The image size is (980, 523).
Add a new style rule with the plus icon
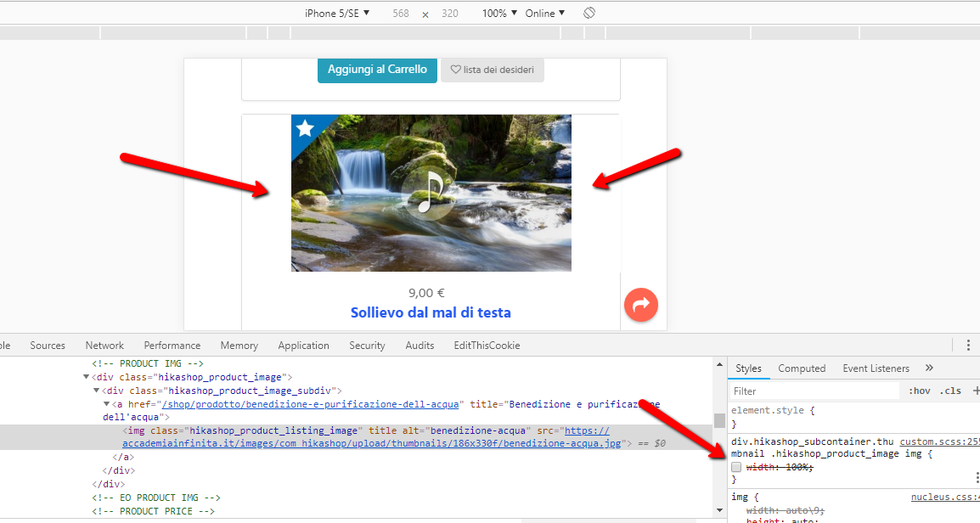click(x=976, y=391)
